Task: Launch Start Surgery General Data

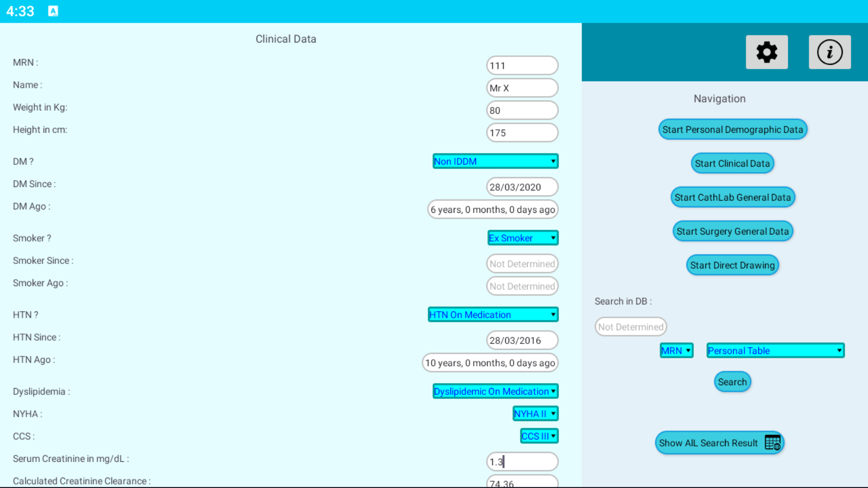Action: [x=732, y=231]
